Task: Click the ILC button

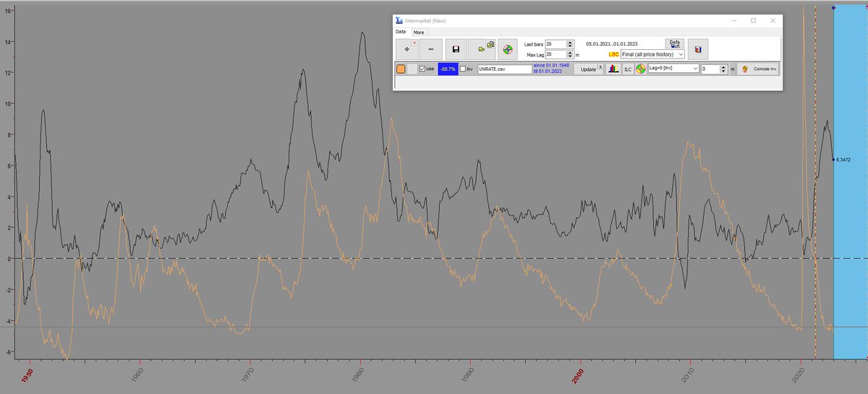Action: [628, 69]
